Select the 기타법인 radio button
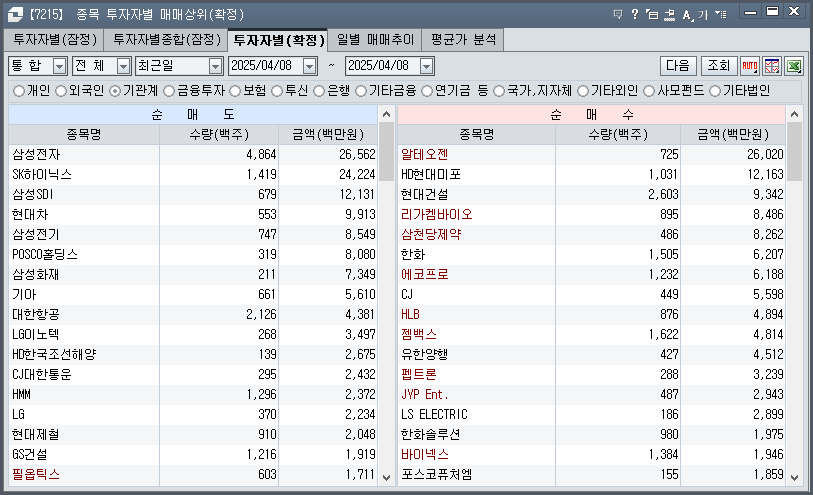813x495 pixels. (x=715, y=91)
